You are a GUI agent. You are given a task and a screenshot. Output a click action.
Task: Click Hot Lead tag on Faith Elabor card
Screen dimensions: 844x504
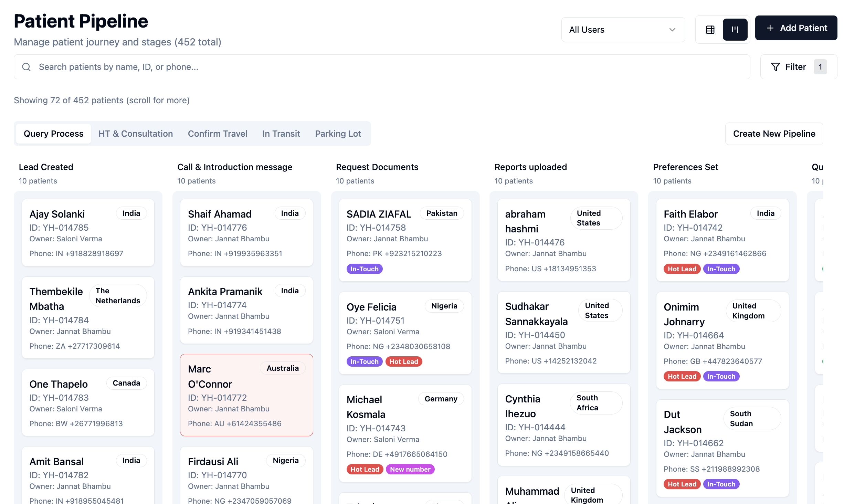[x=682, y=269]
